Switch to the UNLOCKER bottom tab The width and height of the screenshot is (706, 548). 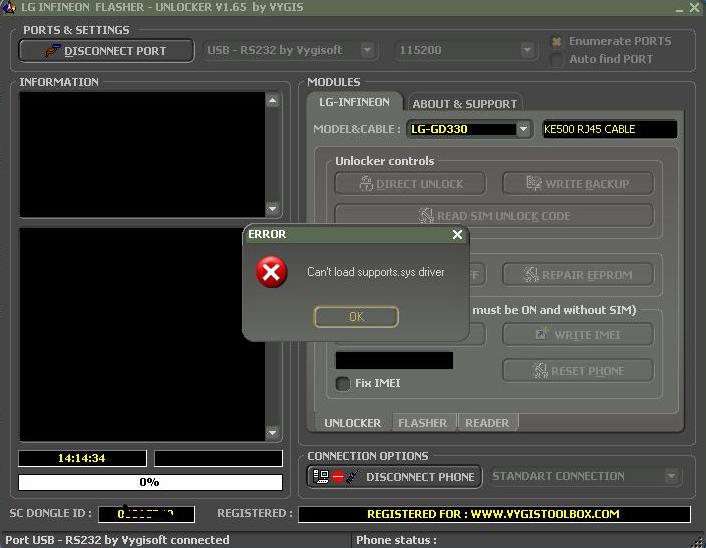pos(353,423)
